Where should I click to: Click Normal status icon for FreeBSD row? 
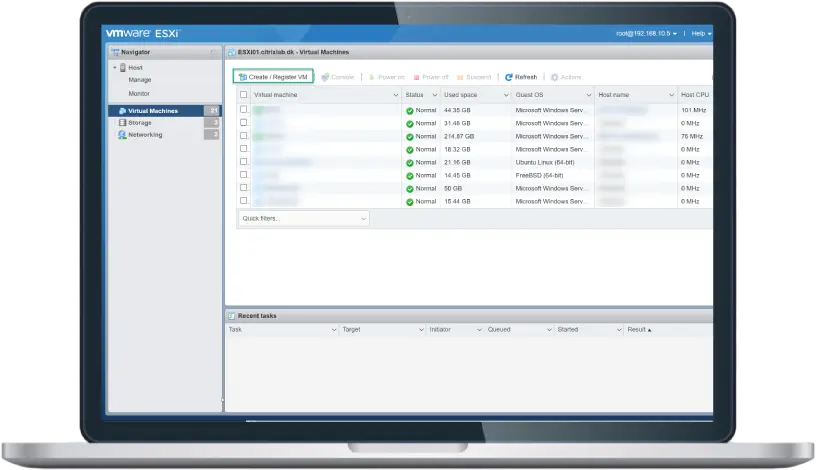(x=410, y=176)
